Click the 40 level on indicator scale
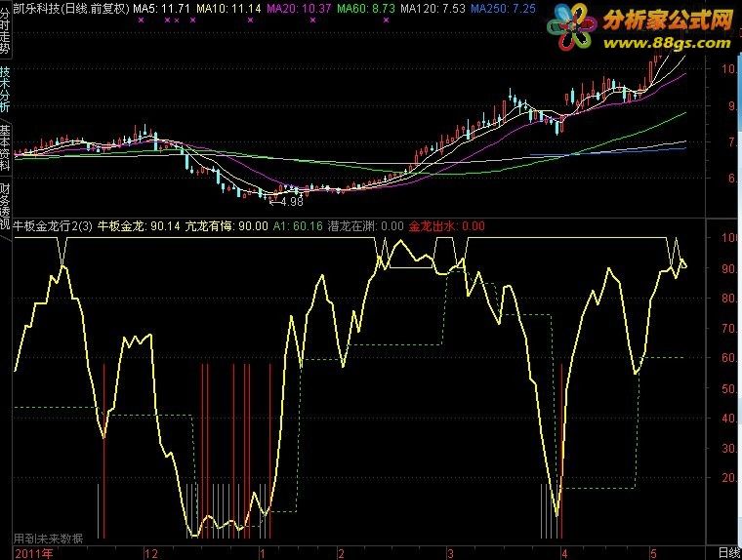Screen dimensions: 742x560 728,419
